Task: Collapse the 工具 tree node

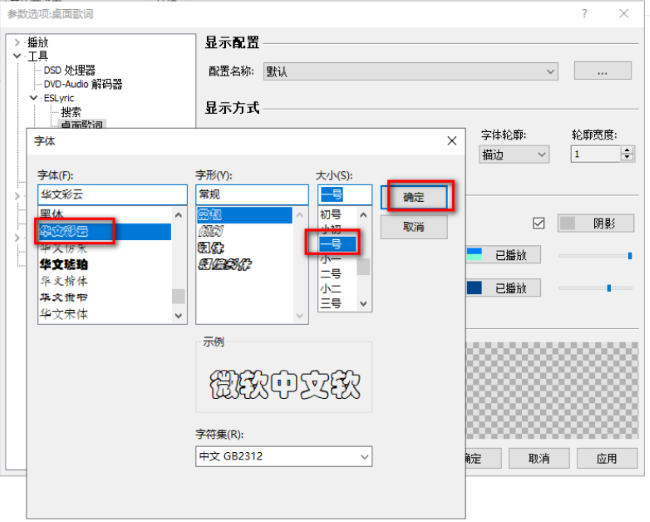Action: (18, 57)
